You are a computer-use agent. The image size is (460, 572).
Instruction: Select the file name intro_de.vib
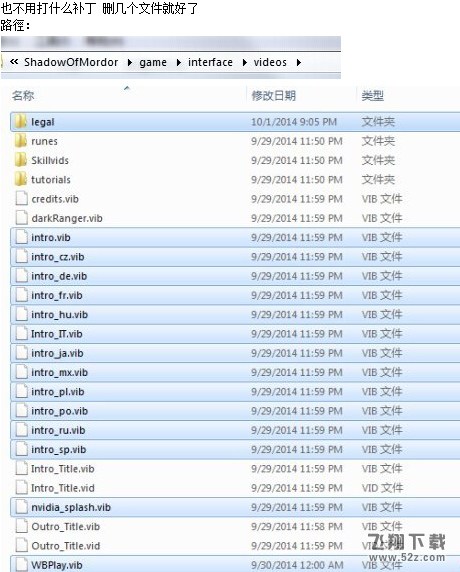[x=59, y=276]
